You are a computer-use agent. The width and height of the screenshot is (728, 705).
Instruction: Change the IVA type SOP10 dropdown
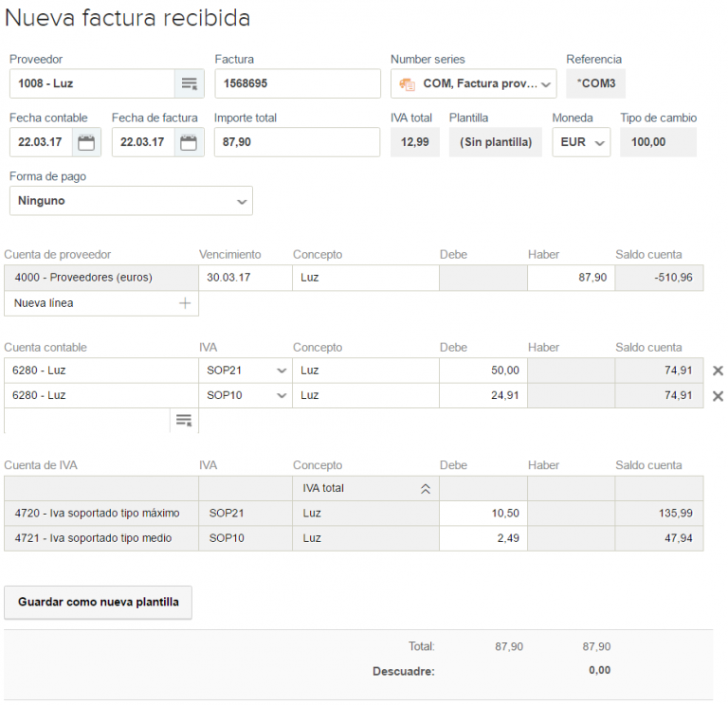coord(281,396)
